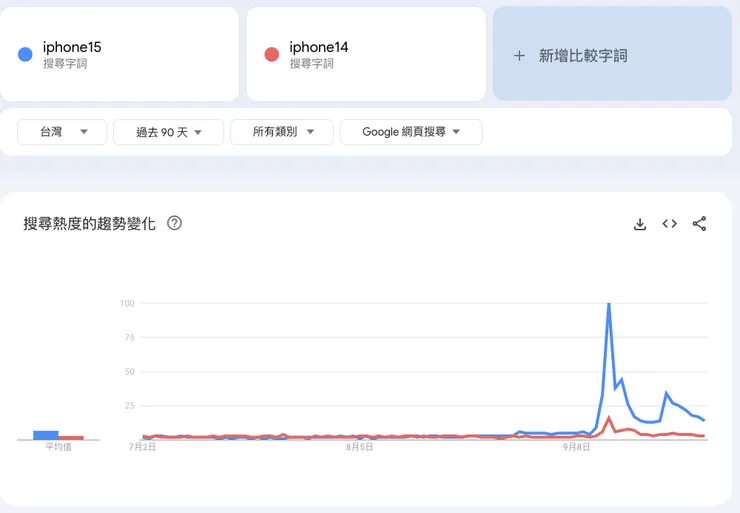Edit the iphone15 search term
740x513 pixels.
click(x=72, y=47)
